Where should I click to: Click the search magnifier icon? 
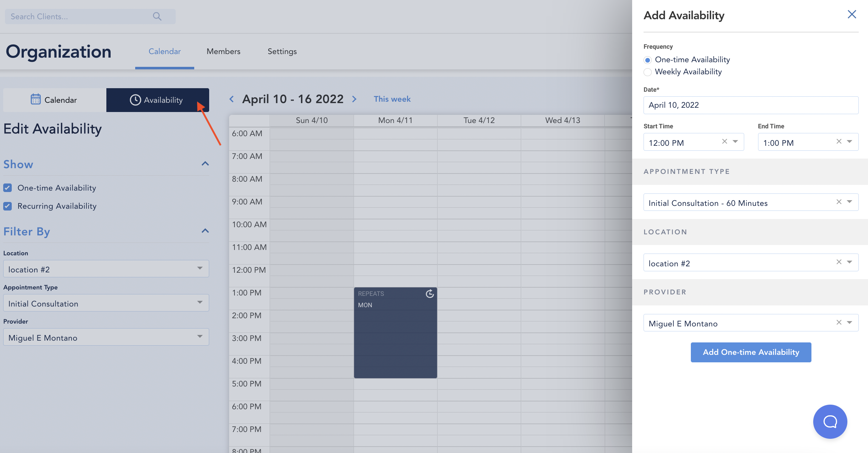click(x=157, y=16)
